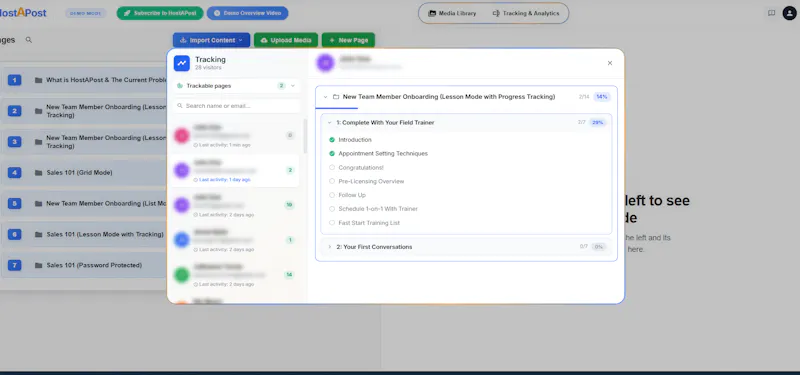Image resolution: width=800 pixels, height=375 pixels.
Task: Select visitor with last activity 1 day ago
Action: point(234,170)
